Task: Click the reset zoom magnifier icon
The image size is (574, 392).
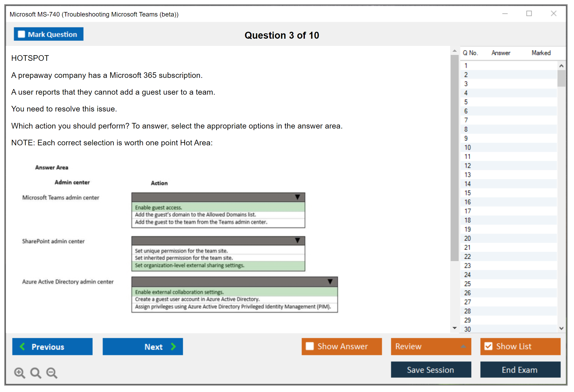Action: (36, 373)
